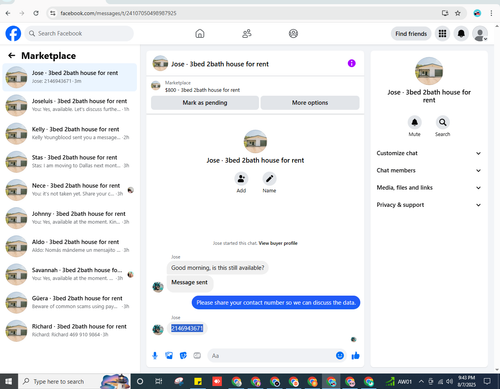Expand Media, files and links section
Viewport: 500px width, 389px height.
pyautogui.click(x=429, y=188)
